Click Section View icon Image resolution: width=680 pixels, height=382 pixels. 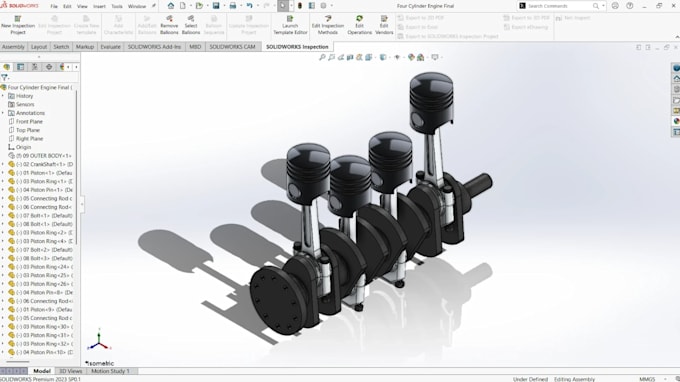(350, 57)
